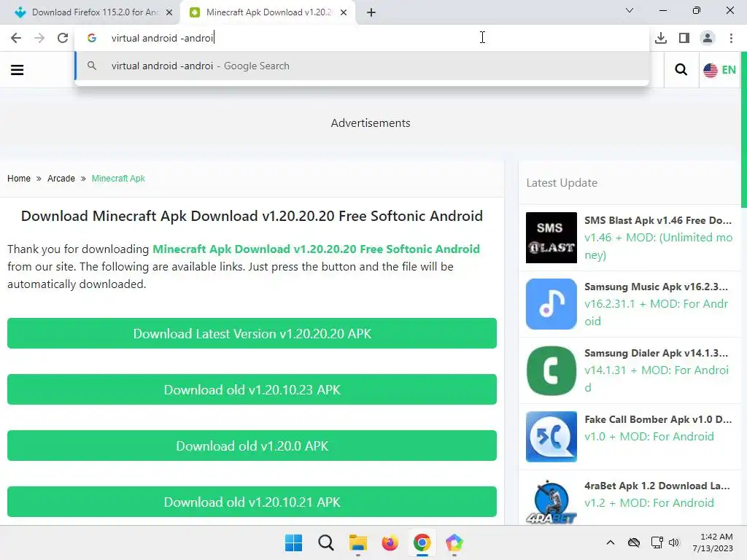
Task: Open the Chrome downloads icon
Action: (x=661, y=38)
